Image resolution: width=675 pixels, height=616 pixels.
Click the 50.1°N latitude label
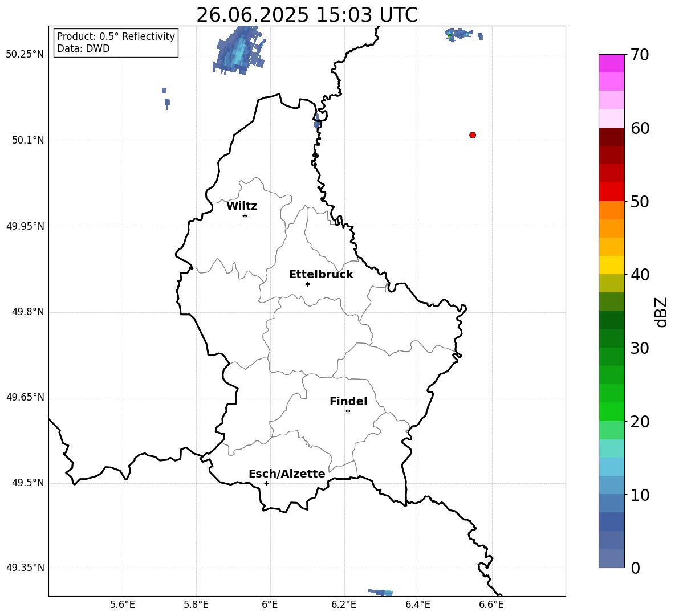point(28,140)
